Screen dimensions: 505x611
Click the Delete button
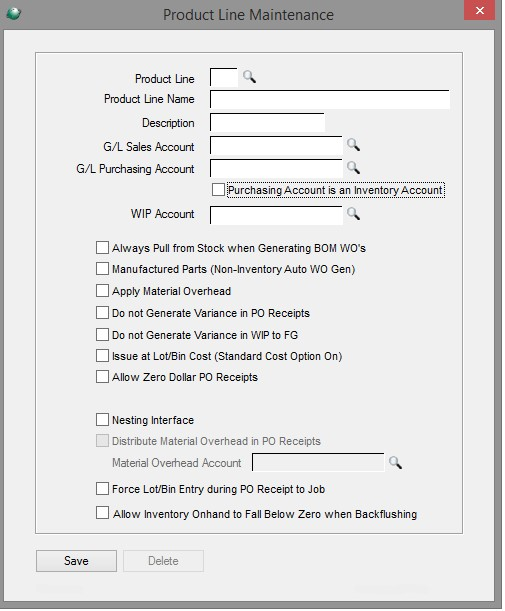[163, 561]
